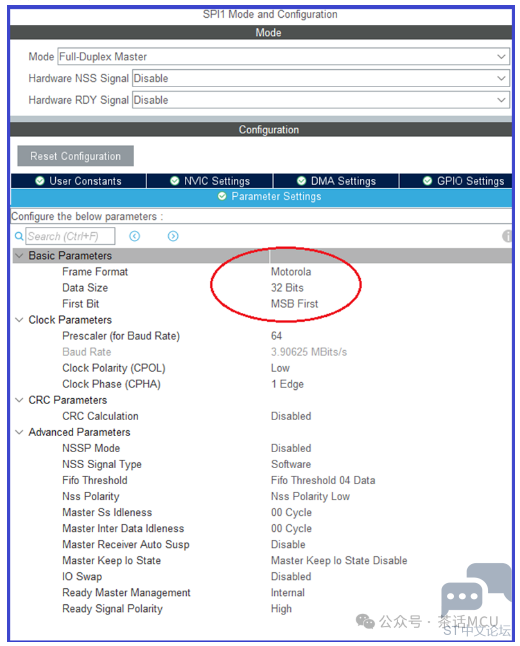520x646 pixels.
Task: Go to previous search result arrow
Action: [x=135, y=236]
